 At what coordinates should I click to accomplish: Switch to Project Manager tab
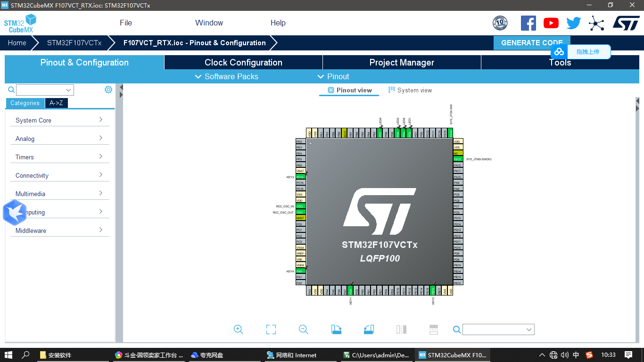pyautogui.click(x=402, y=62)
